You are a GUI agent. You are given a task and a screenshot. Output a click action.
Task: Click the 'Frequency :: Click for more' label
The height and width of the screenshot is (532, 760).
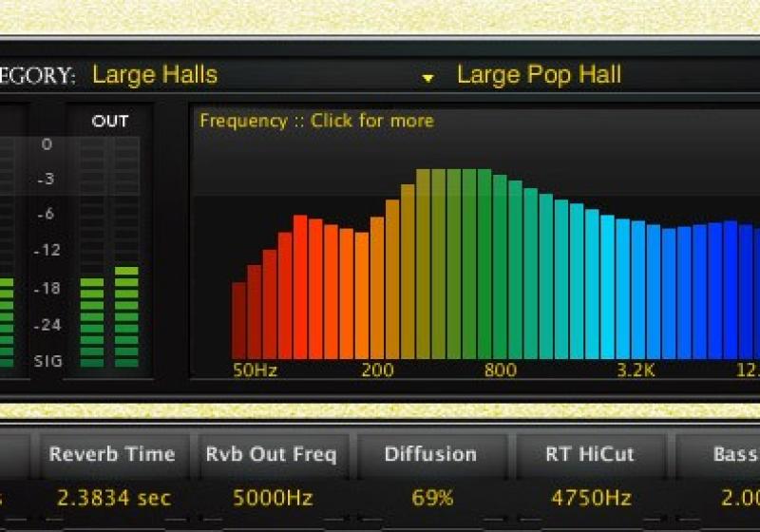[x=316, y=121]
